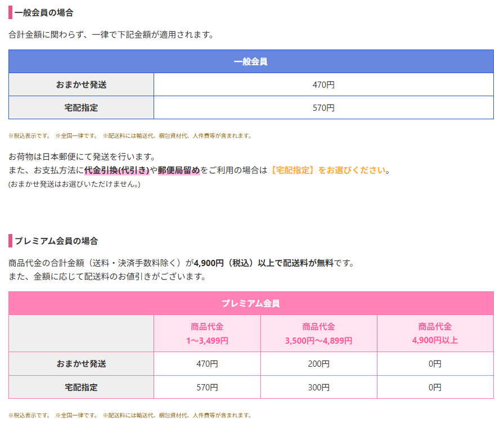Click the 0円 cell in the おまかせ発送 row

[435, 364]
